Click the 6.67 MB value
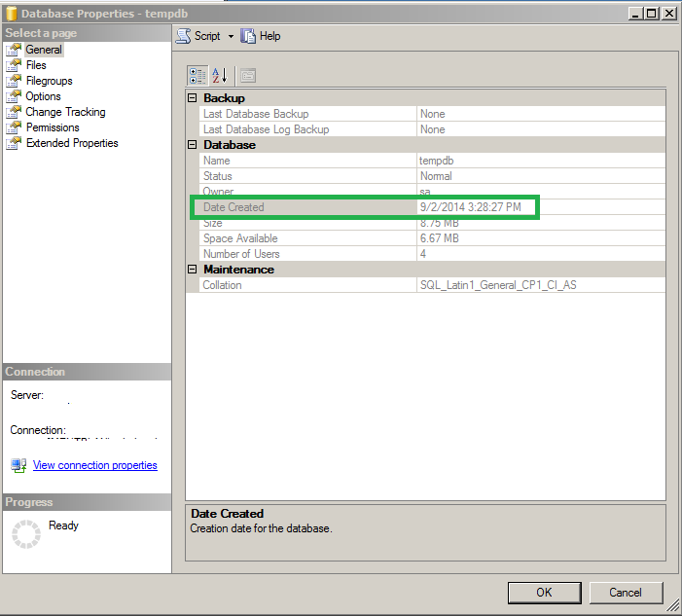 point(440,238)
